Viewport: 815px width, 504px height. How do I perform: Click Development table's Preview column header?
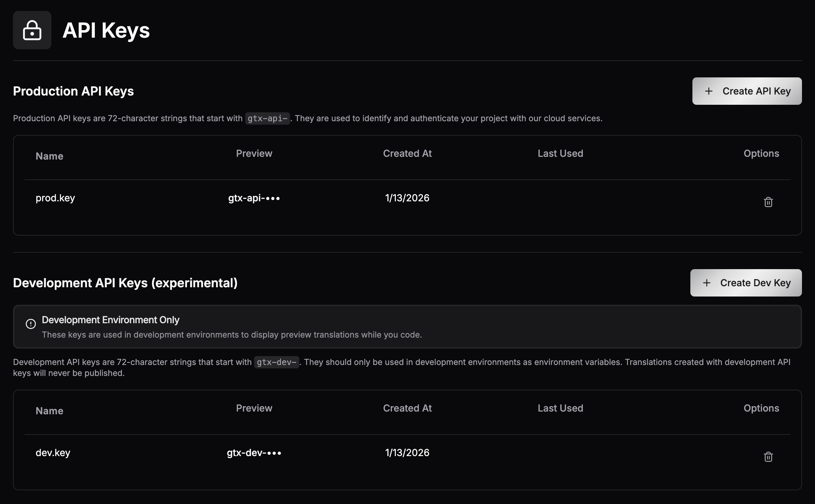(x=254, y=408)
